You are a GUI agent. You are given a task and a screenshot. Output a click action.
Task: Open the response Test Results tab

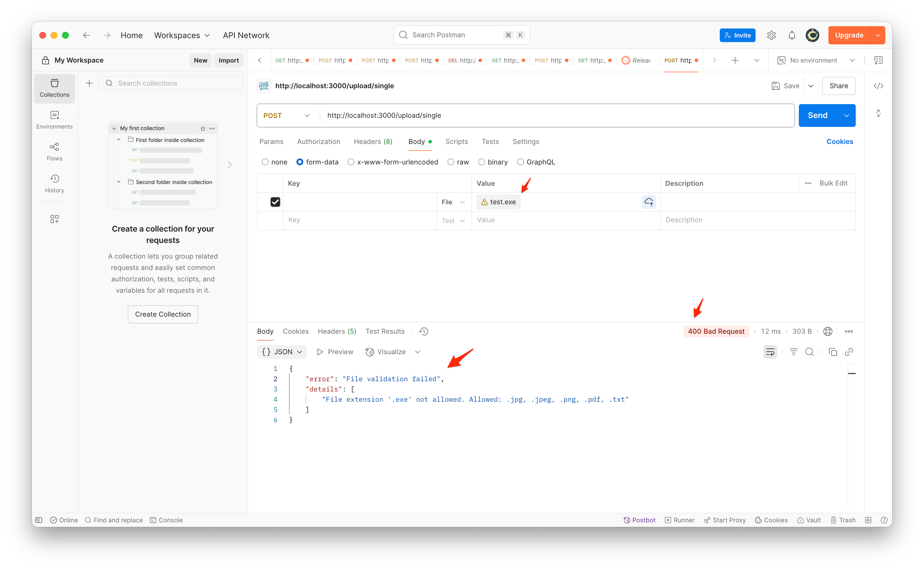point(385,331)
